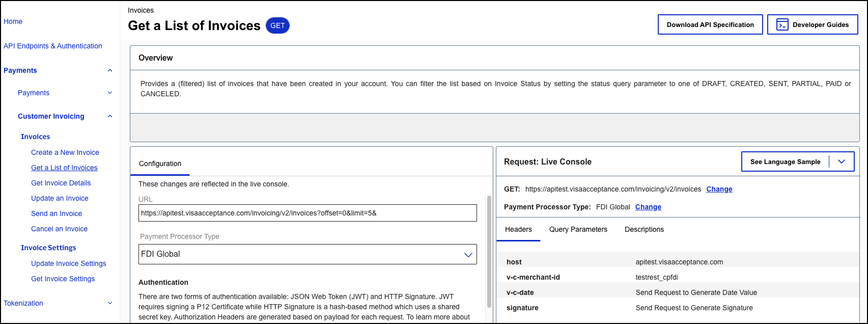The height and width of the screenshot is (324, 868).
Task: Click the Overview panel heading
Action: coord(156,58)
